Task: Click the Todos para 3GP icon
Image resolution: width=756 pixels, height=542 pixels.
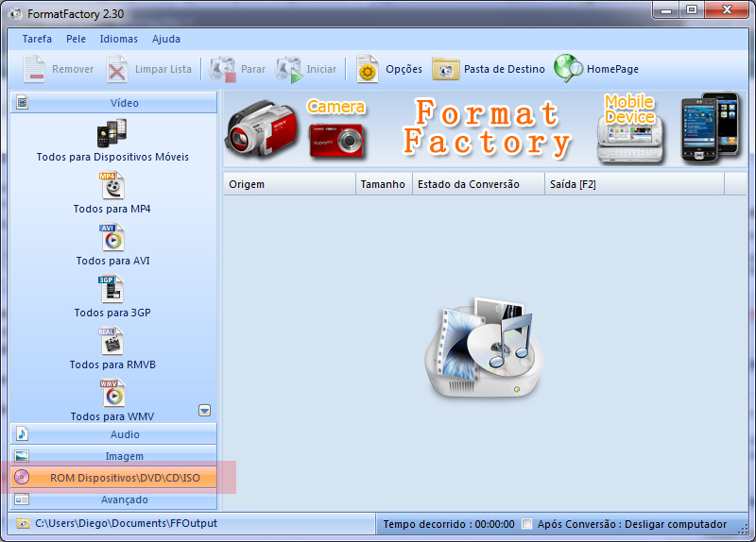Action: [x=112, y=290]
